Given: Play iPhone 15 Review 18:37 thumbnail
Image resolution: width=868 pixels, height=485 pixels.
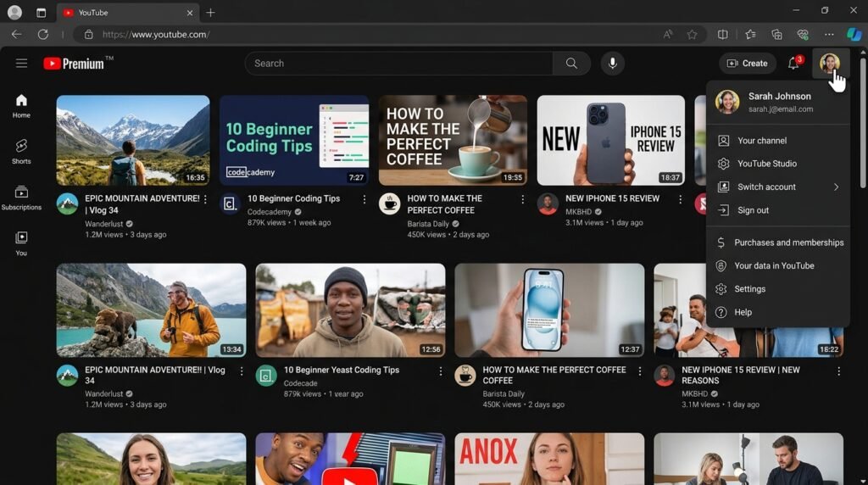Looking at the screenshot, I should click(610, 140).
